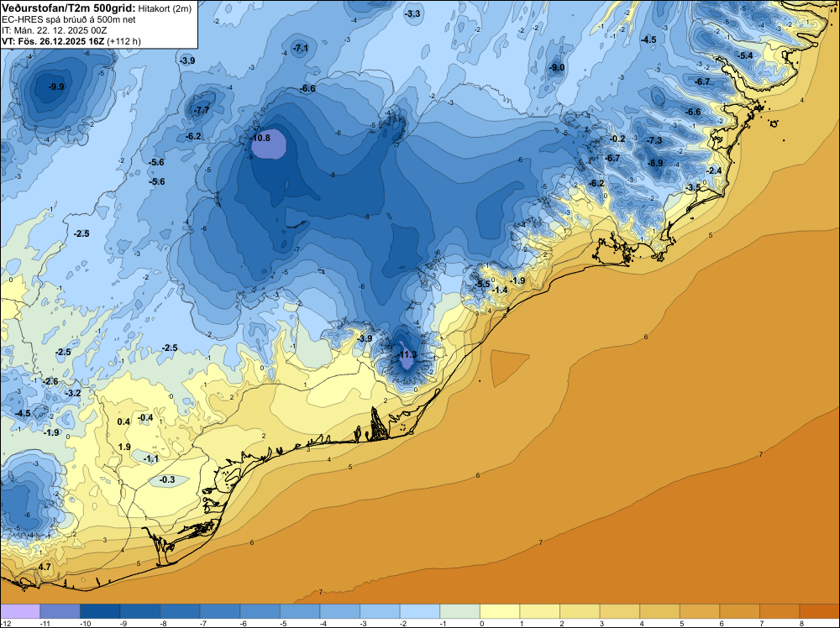Click the pale yellow swatch between 0 and 1
Image resolution: width=840 pixels, height=628 pixels.
tap(500, 611)
